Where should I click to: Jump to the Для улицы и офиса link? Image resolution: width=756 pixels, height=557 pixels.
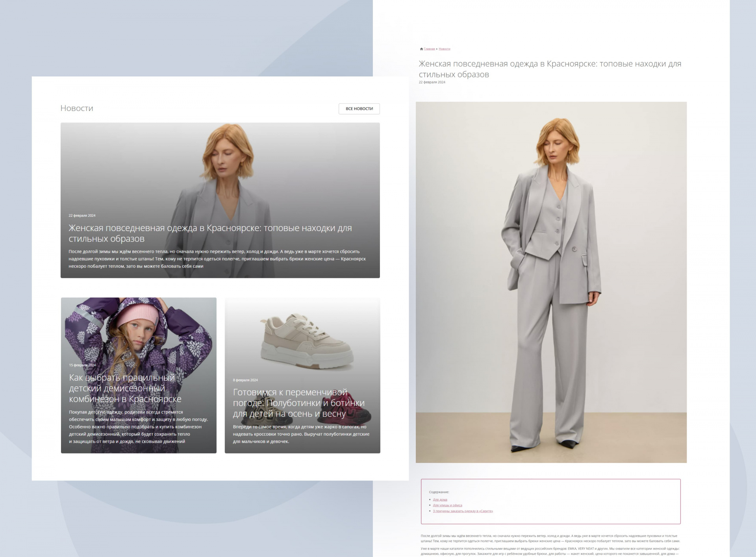pyautogui.click(x=447, y=505)
